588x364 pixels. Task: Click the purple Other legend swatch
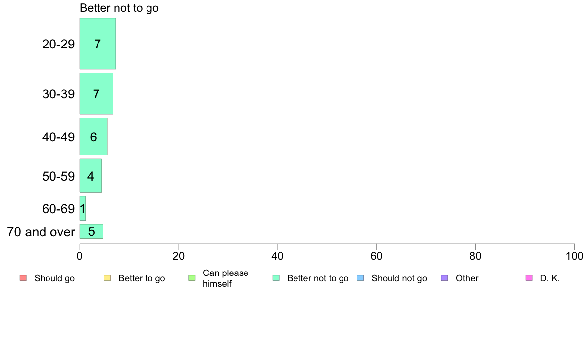pyautogui.click(x=445, y=278)
